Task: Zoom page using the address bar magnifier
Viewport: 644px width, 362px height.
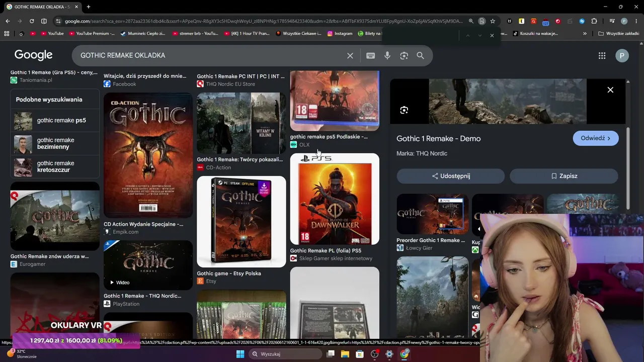Action: [x=471, y=21]
